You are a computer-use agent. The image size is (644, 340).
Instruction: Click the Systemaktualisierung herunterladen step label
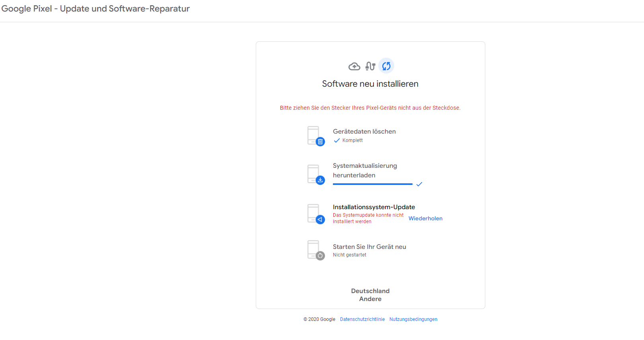365,171
